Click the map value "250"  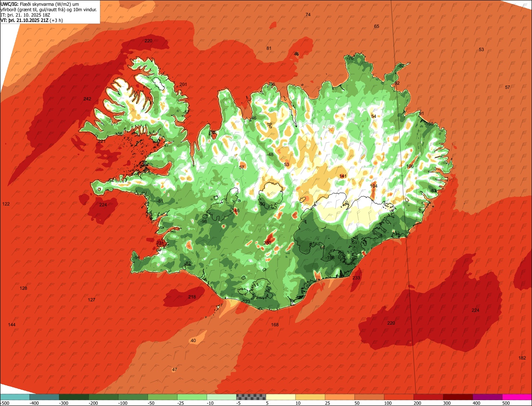click(x=267, y=243)
